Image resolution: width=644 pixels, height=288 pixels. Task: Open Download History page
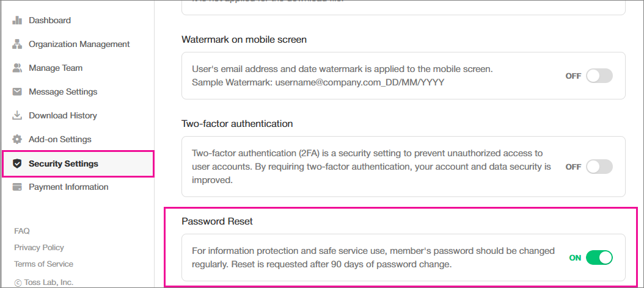[x=63, y=115]
